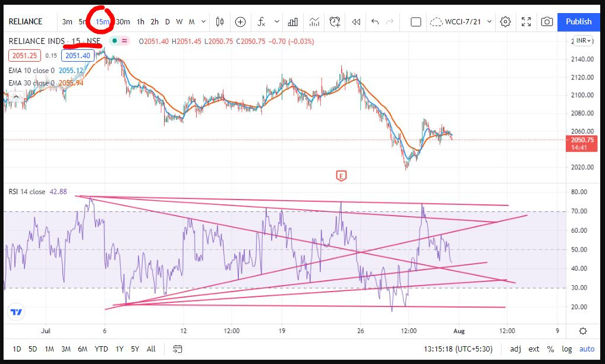This screenshot has width=605, height=364.
Task: Click the RELIANCE symbol search field
Action: [26, 22]
